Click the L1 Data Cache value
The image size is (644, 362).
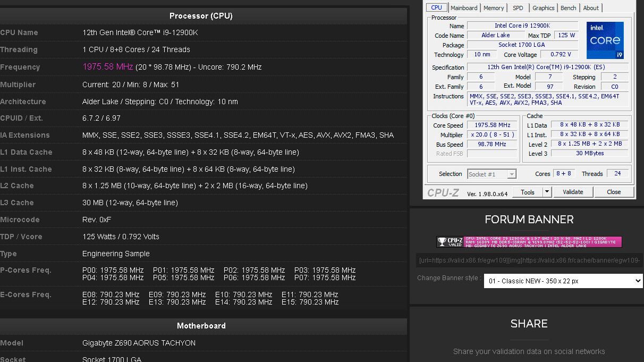point(191,152)
